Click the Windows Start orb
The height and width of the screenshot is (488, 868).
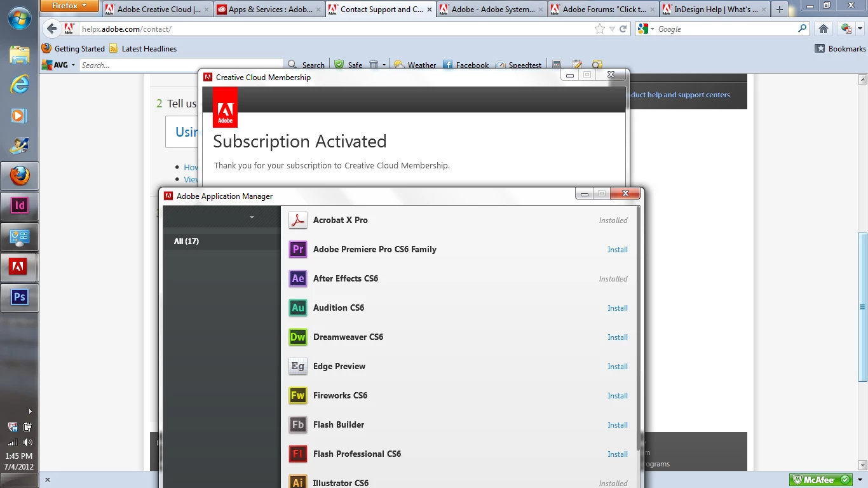click(x=20, y=18)
